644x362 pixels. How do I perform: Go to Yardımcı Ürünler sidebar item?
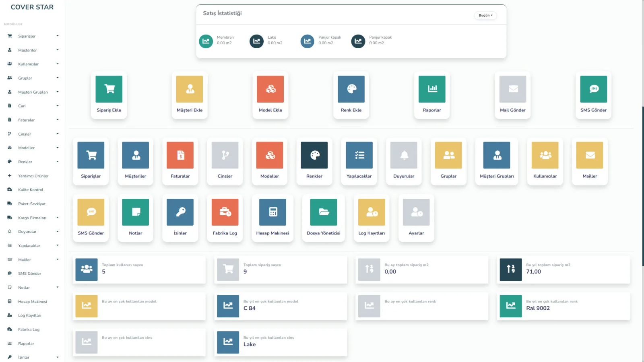tap(33, 176)
